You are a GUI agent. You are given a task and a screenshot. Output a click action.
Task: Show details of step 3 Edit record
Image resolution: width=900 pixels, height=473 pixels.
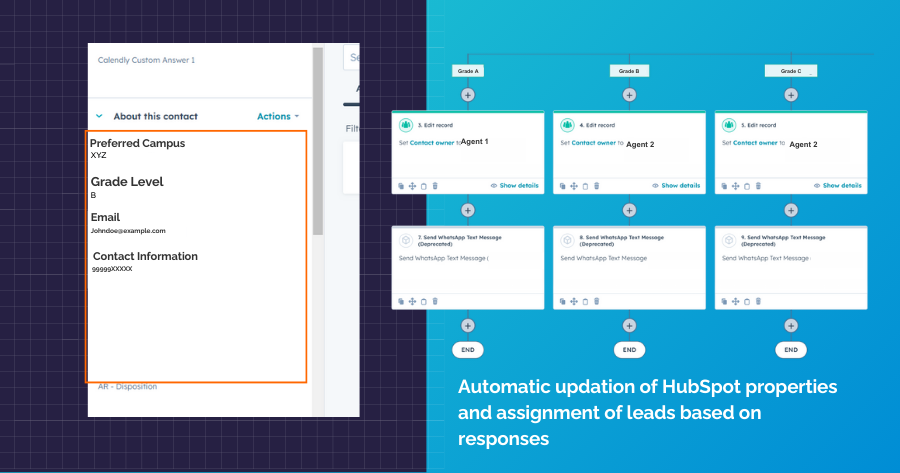point(514,185)
